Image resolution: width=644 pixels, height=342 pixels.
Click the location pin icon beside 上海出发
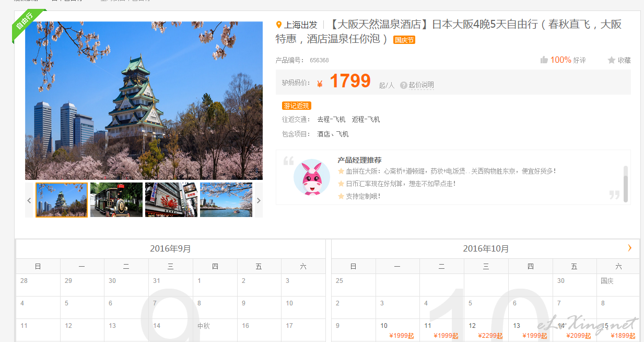(279, 25)
